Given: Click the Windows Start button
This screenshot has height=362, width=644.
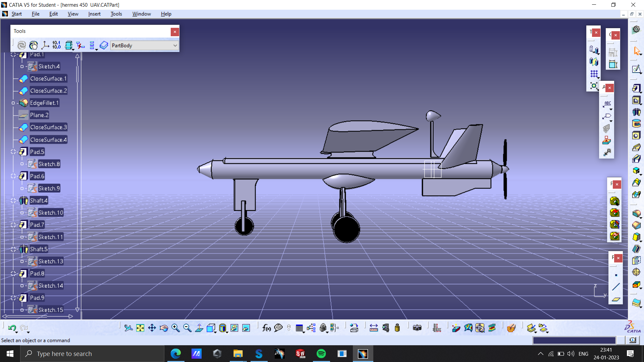Looking at the screenshot, I should tap(10, 354).
